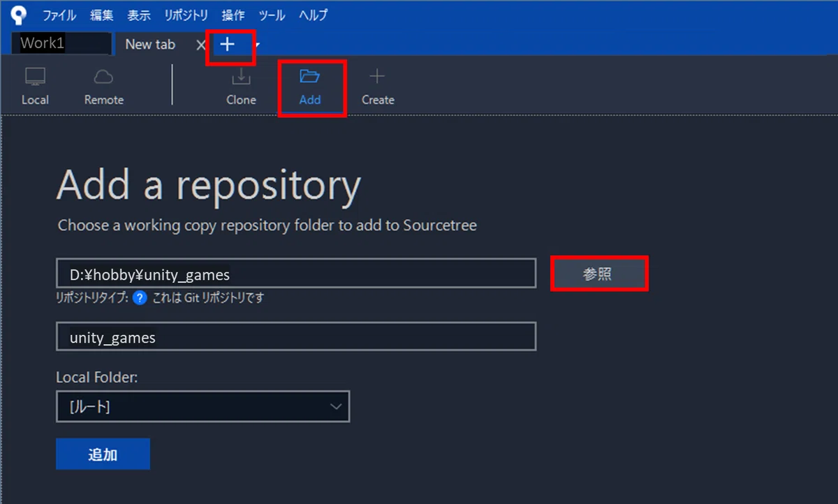This screenshot has height=504, width=838.
Task: Expand the Local Folder dropdown
Action: tap(203, 406)
